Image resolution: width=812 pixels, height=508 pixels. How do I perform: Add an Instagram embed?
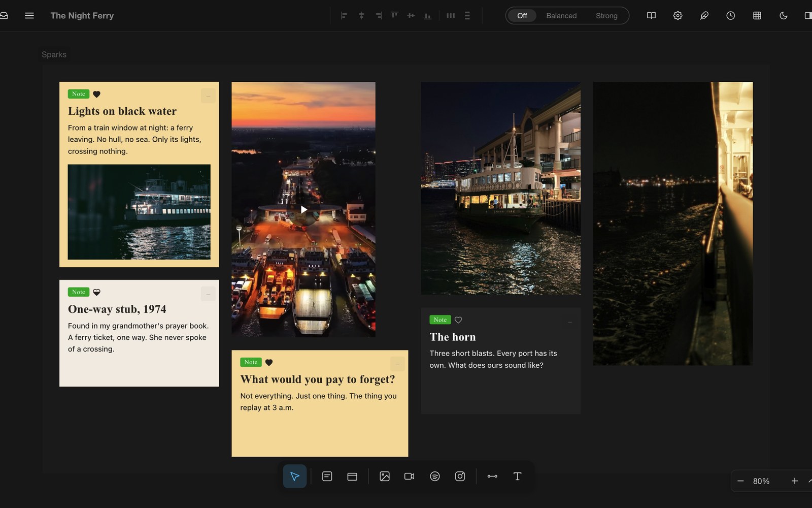coord(460,477)
